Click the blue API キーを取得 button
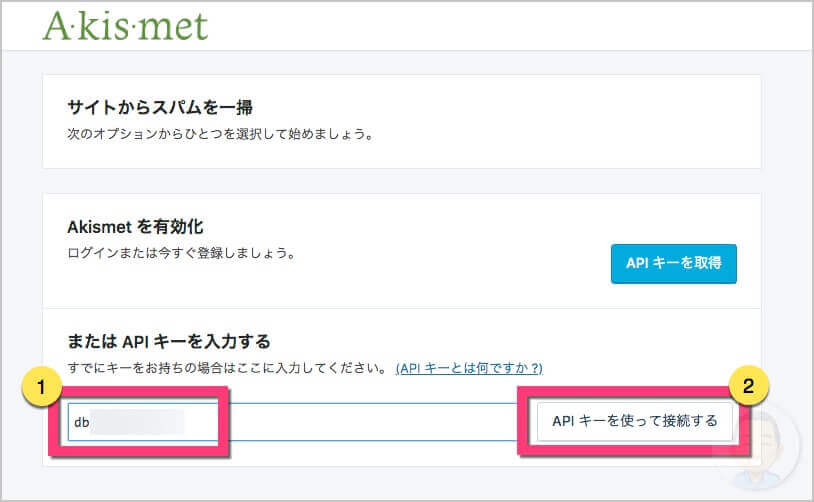Screen dimensions: 814x502 coord(673,263)
